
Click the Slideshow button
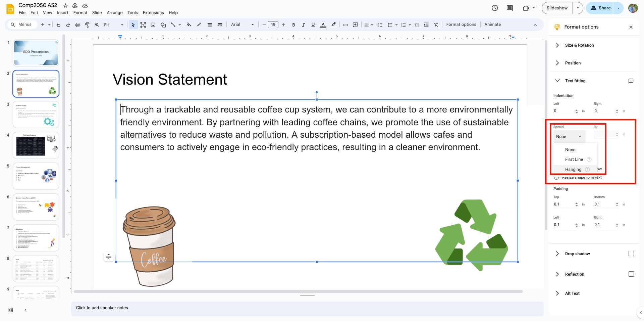pos(557,8)
